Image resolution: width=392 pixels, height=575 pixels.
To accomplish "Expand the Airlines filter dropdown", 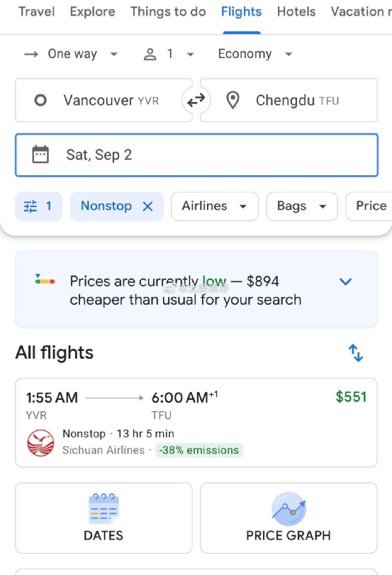I will point(215,206).
